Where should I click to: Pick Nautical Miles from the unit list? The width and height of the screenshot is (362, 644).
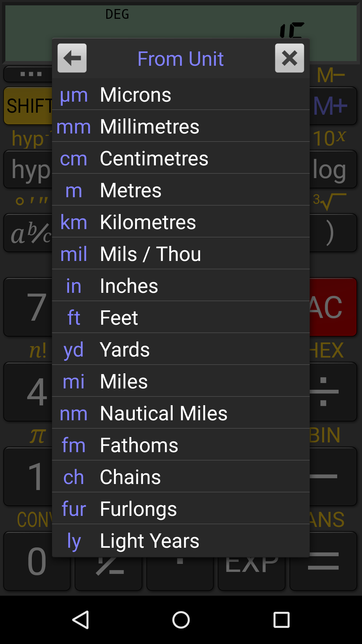[181, 413]
